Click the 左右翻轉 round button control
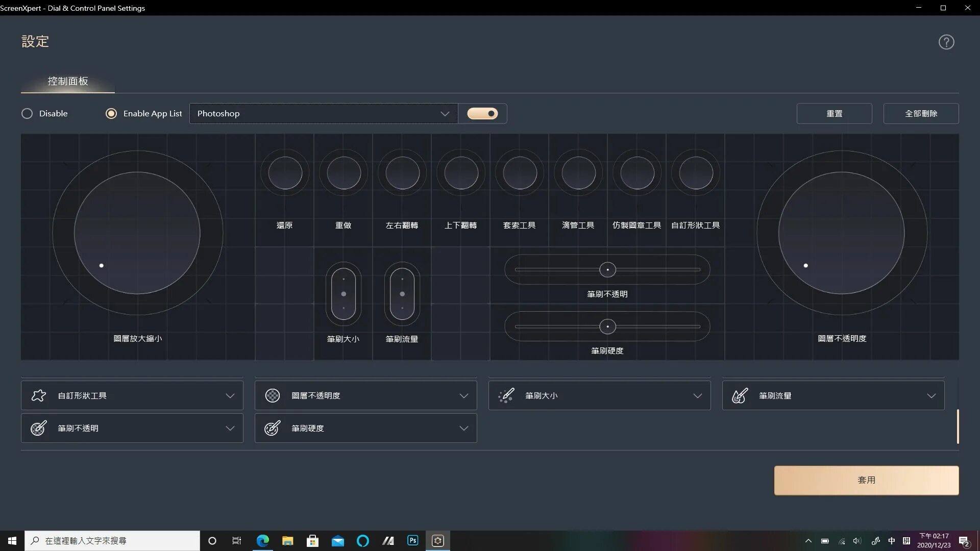This screenshot has height=551, width=980. tap(402, 173)
